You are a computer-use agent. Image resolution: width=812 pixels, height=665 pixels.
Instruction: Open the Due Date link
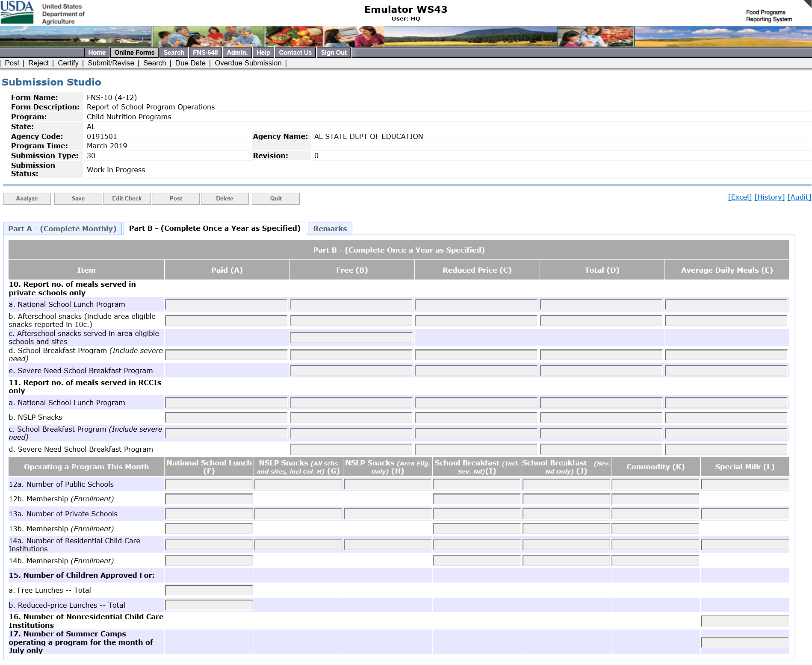coord(190,63)
